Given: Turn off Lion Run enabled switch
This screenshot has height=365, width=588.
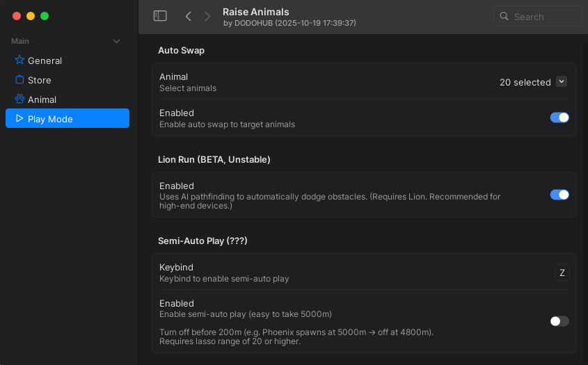Looking at the screenshot, I should point(559,195).
